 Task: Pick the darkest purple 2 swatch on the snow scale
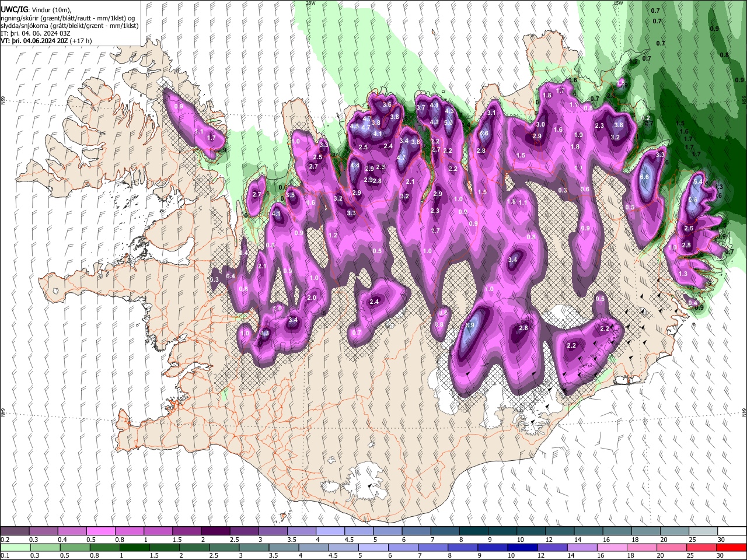click(x=215, y=531)
